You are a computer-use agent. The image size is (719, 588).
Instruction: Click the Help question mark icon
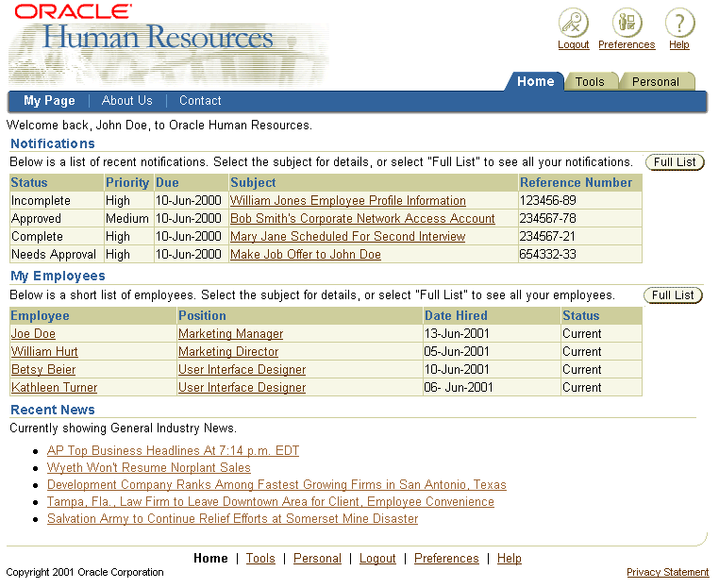coord(679,23)
